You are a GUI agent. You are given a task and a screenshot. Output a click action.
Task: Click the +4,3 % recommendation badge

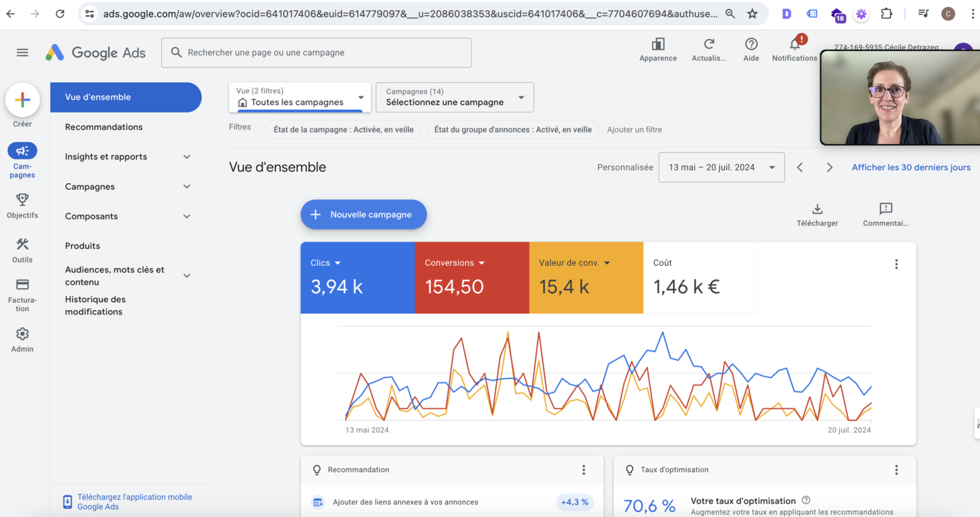pos(575,502)
